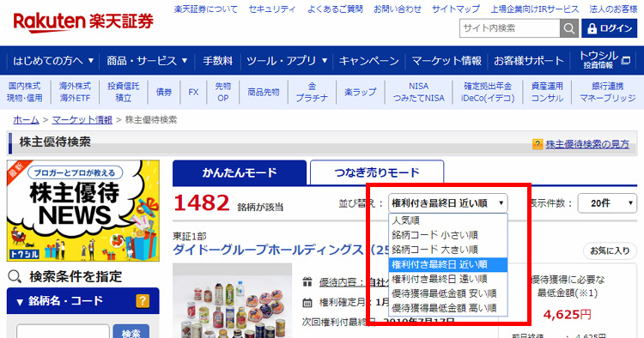Screen dimensions: 644x338
Task: Go to 海外株式 海外ETF
Action: click(x=75, y=92)
